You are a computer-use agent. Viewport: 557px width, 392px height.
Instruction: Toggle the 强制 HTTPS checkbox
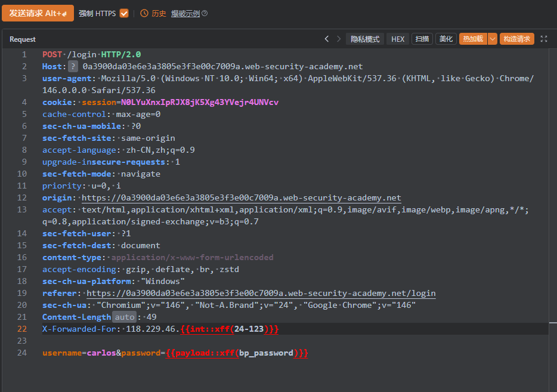pyautogui.click(x=124, y=13)
